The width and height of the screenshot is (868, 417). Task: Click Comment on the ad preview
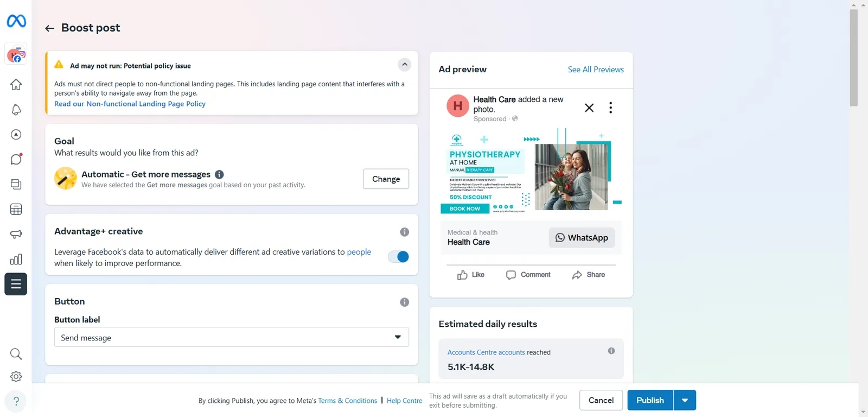pos(528,275)
